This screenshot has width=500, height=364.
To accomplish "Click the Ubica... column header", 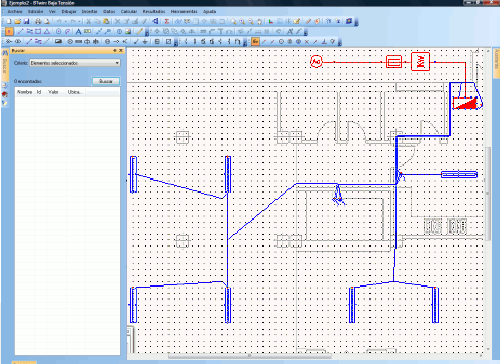I will click(x=75, y=92).
